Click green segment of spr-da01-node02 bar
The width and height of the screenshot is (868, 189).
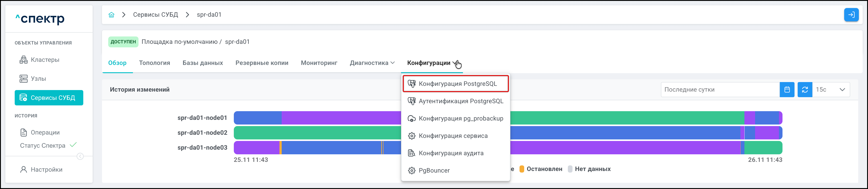(317, 133)
